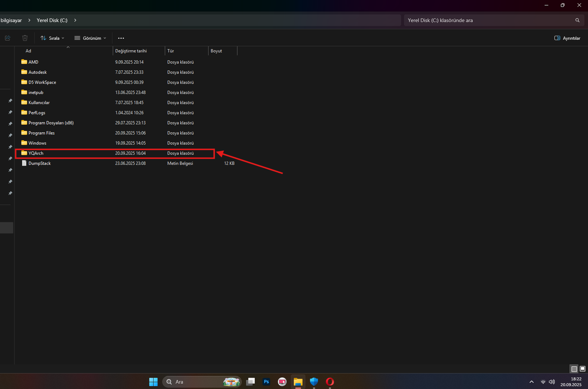Sort by Değiştirme tarihi column header
This screenshot has width=588, height=389.
point(131,51)
